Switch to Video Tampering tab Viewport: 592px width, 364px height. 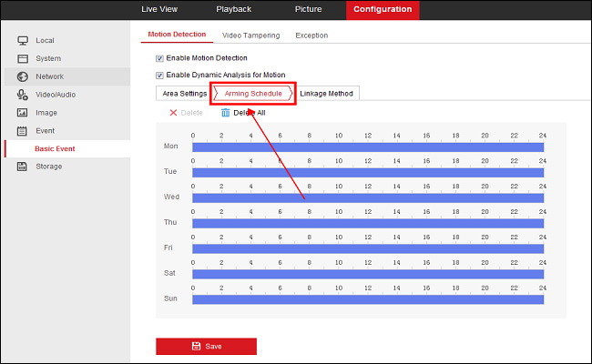point(251,35)
